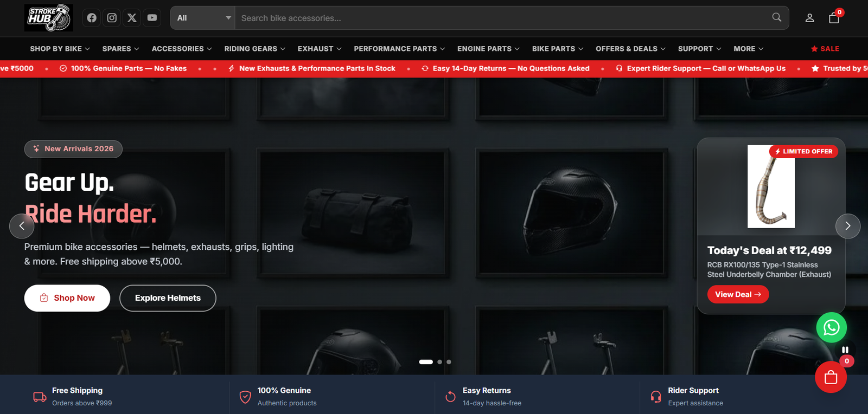The height and width of the screenshot is (414, 868).
Task: Click the Free Shipping truck icon
Action: (40, 397)
